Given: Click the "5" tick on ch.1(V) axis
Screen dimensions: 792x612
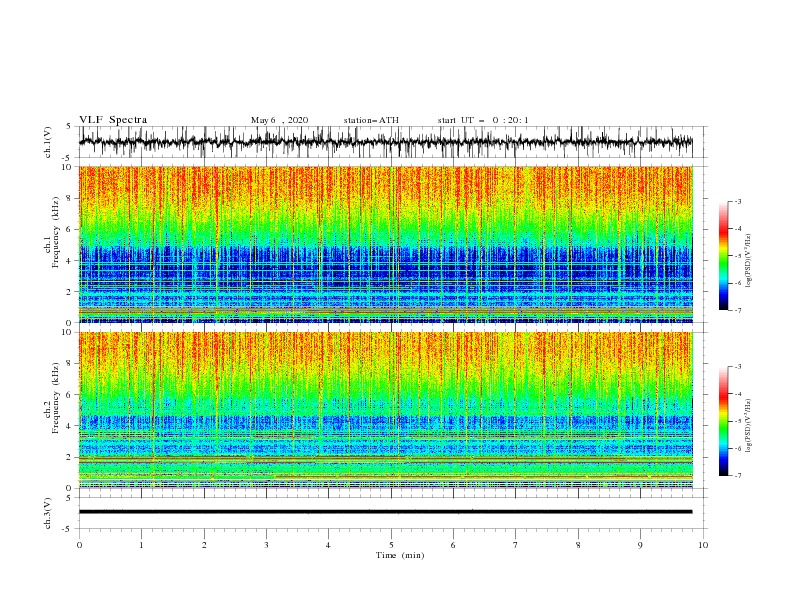Looking at the screenshot, I should pyautogui.click(x=69, y=127).
